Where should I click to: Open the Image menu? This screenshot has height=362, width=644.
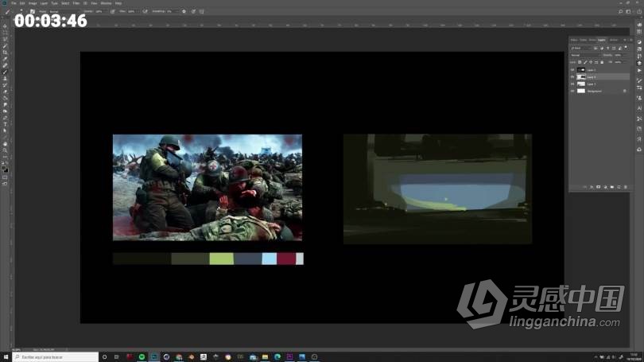coord(33,3)
